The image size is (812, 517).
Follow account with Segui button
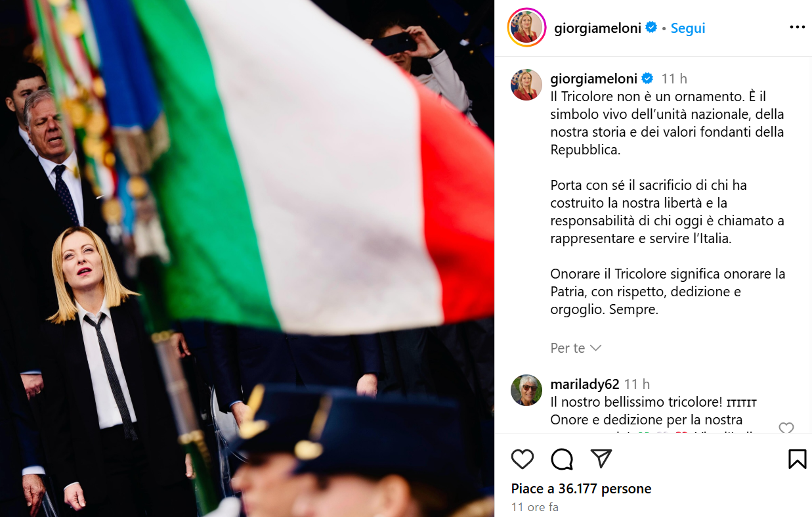pos(688,28)
